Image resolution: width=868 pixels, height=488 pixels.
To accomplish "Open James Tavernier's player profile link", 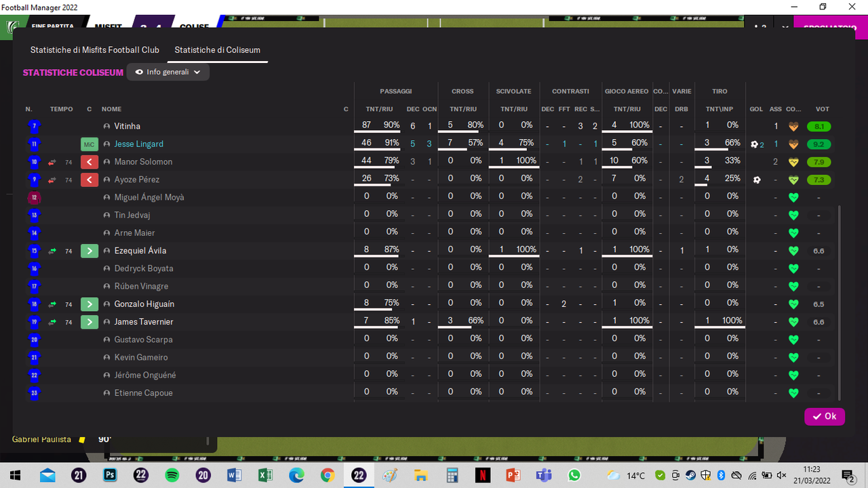I will (144, 322).
